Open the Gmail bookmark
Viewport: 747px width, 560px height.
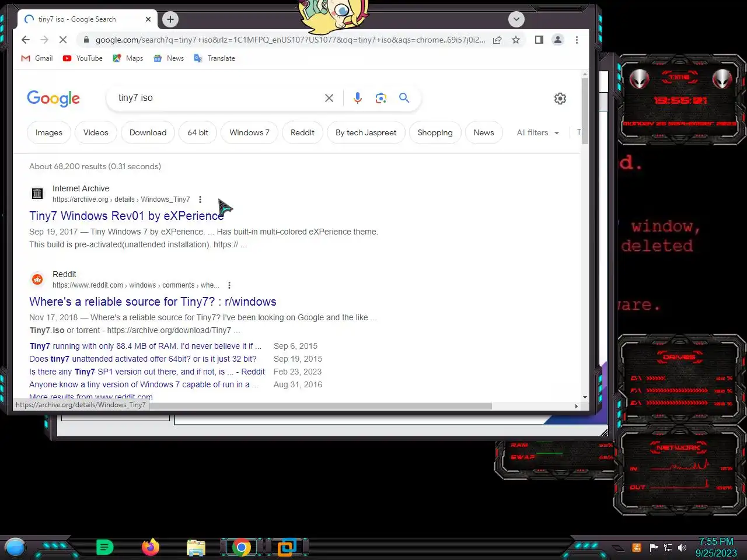[37, 58]
